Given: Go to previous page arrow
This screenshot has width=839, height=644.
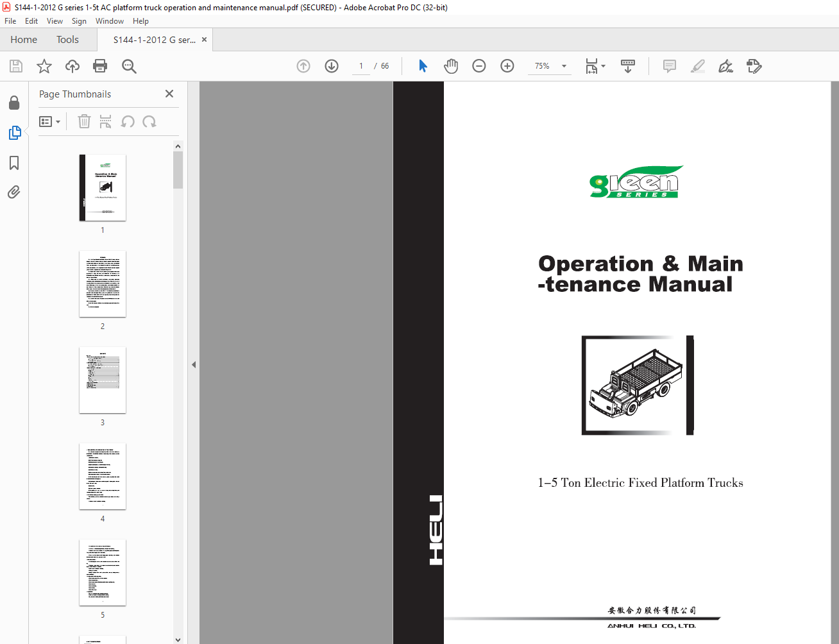Looking at the screenshot, I should click(303, 66).
